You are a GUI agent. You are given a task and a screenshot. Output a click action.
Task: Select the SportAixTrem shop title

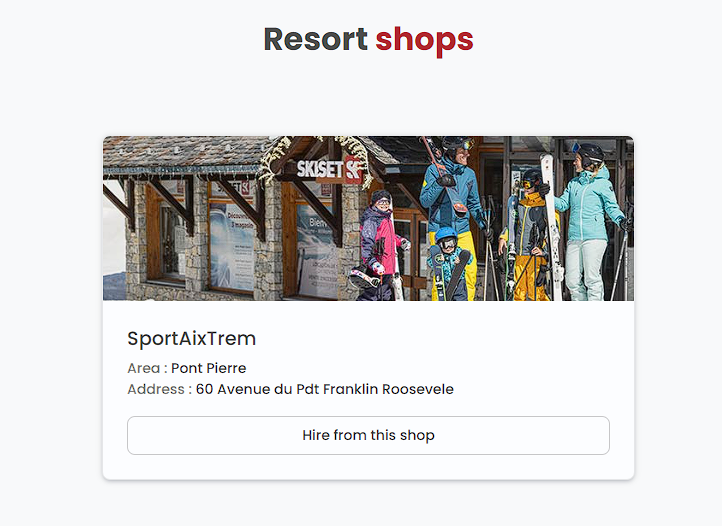point(192,339)
